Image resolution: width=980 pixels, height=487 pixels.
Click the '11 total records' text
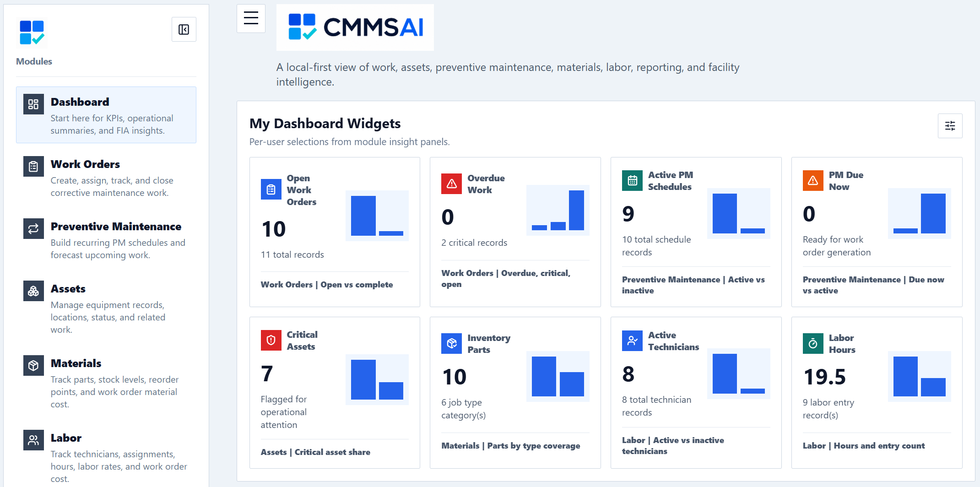[x=292, y=254]
